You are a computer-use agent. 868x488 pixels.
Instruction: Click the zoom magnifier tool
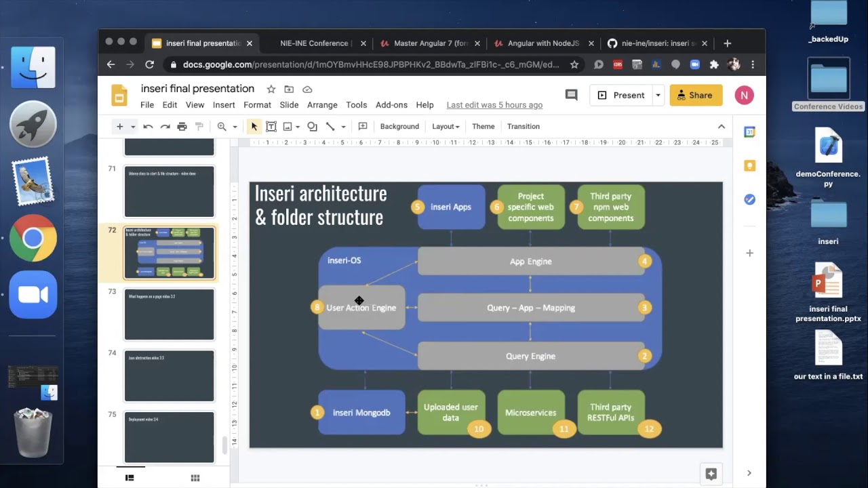click(x=222, y=127)
